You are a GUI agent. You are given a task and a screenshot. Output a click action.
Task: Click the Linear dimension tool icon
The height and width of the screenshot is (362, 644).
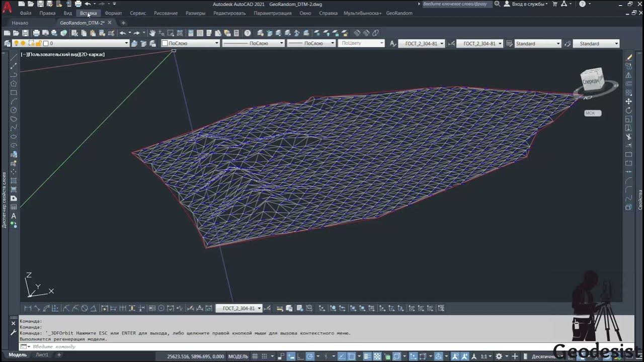click(28, 308)
